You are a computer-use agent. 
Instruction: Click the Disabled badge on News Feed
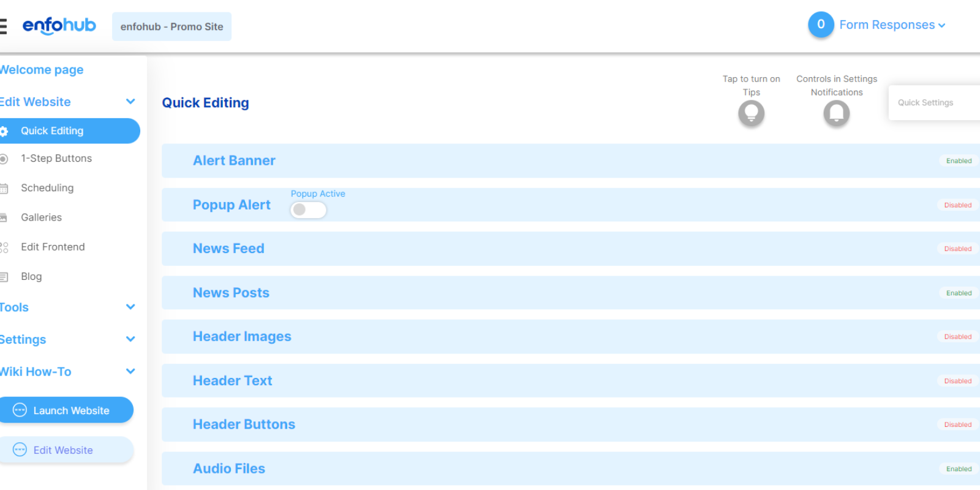coord(957,249)
